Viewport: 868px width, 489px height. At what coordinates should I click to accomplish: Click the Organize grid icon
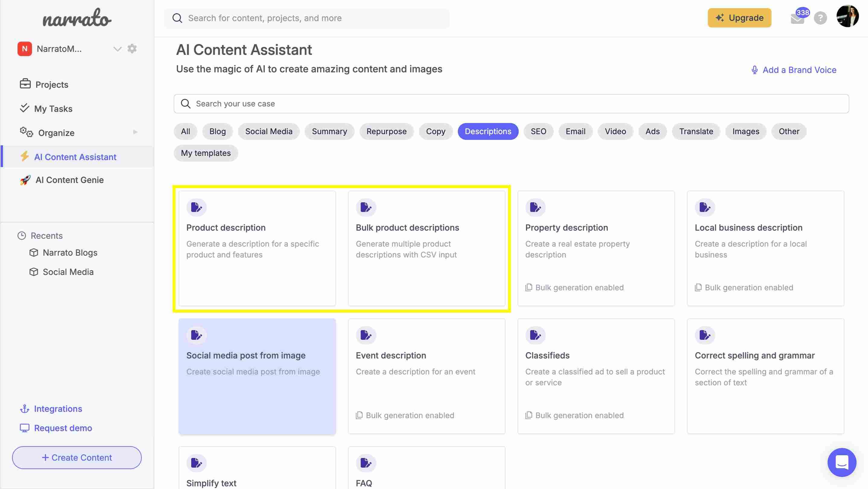pos(24,132)
